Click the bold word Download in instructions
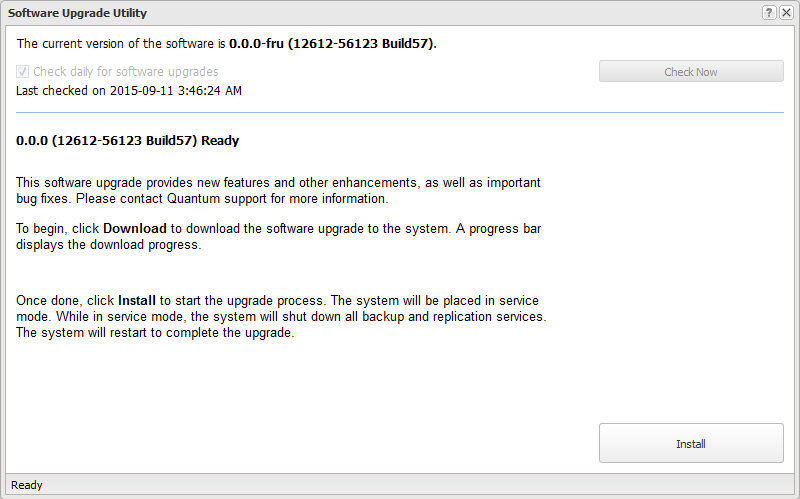 click(x=135, y=228)
